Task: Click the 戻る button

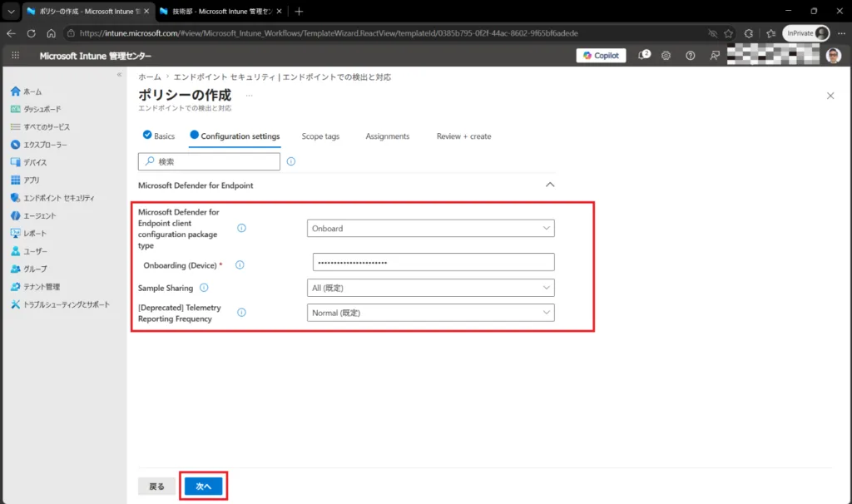Action: [156, 486]
